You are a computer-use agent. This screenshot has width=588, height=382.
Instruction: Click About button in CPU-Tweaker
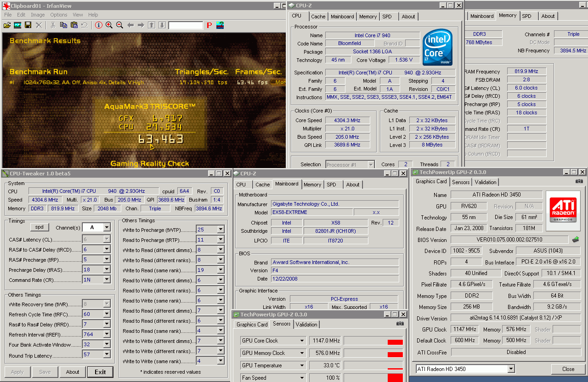(73, 372)
